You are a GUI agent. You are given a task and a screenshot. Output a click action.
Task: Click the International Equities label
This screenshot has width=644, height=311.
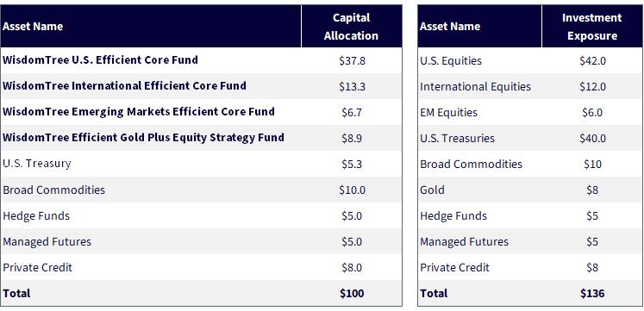point(475,86)
